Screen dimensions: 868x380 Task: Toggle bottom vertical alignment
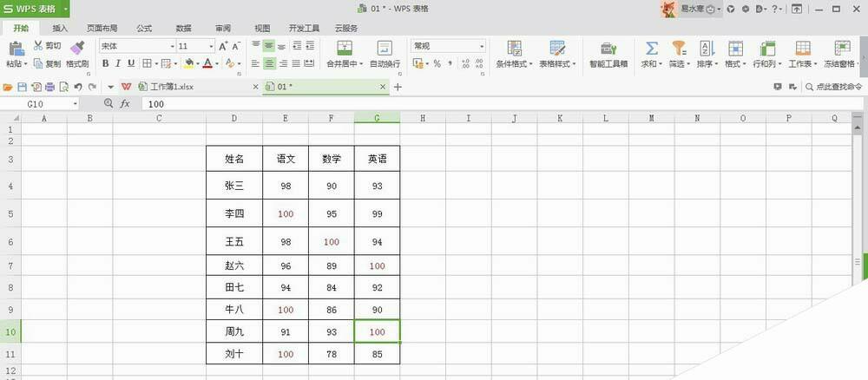[x=282, y=46]
